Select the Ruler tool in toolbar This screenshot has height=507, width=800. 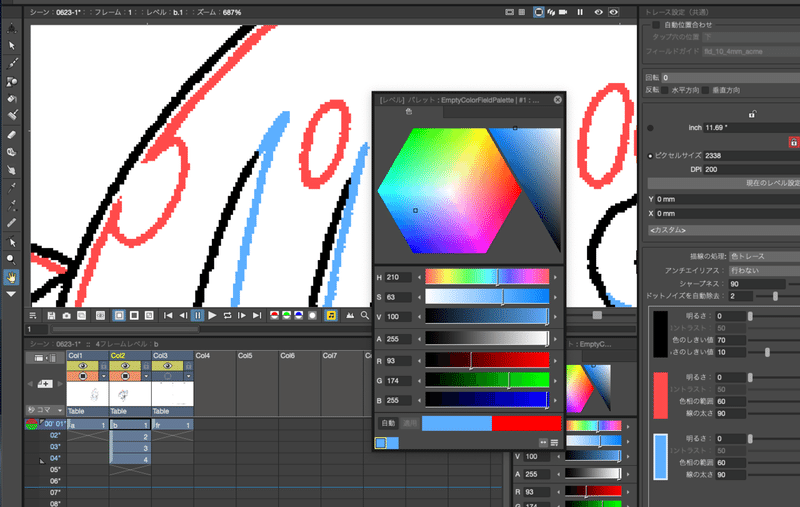coord(11,223)
